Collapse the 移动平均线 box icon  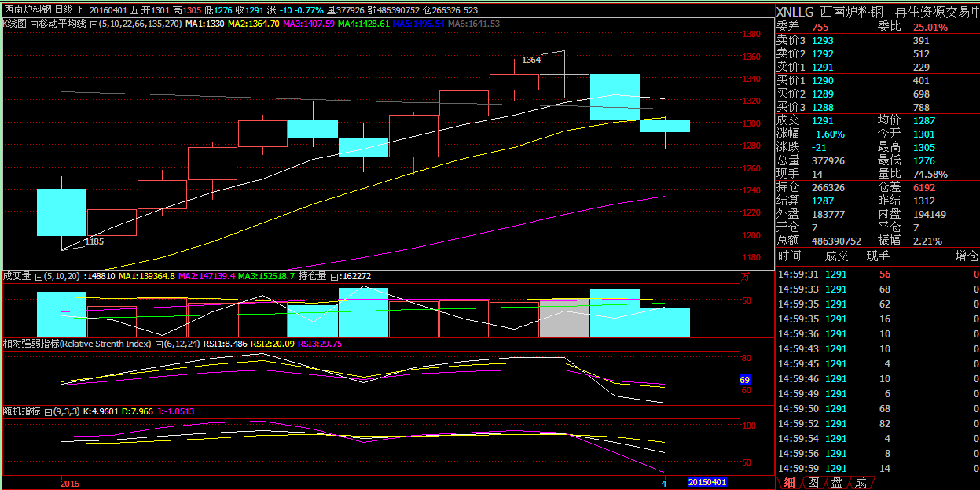[x=34, y=24]
